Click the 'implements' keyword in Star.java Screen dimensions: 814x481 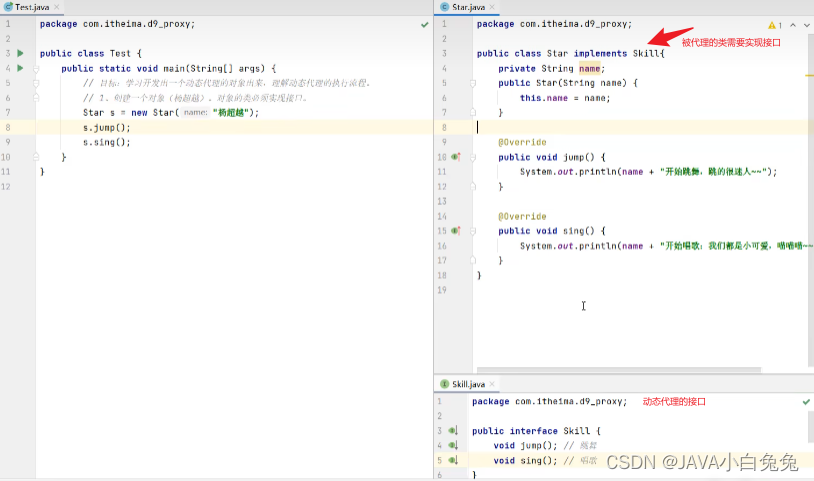[x=600, y=53]
